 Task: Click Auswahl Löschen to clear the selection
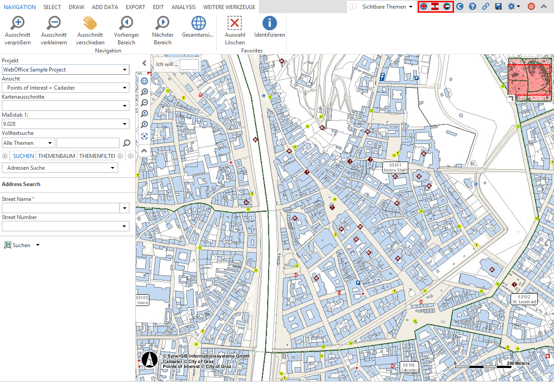(234, 27)
